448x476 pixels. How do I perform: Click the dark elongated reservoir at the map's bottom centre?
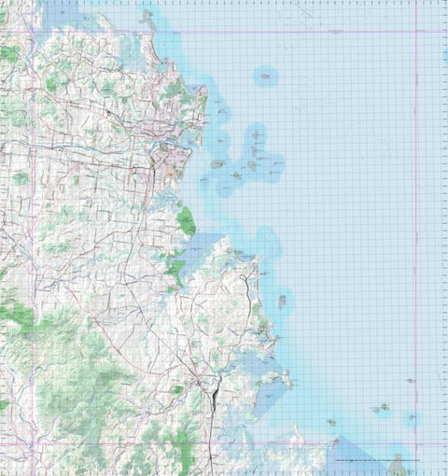tap(215, 399)
